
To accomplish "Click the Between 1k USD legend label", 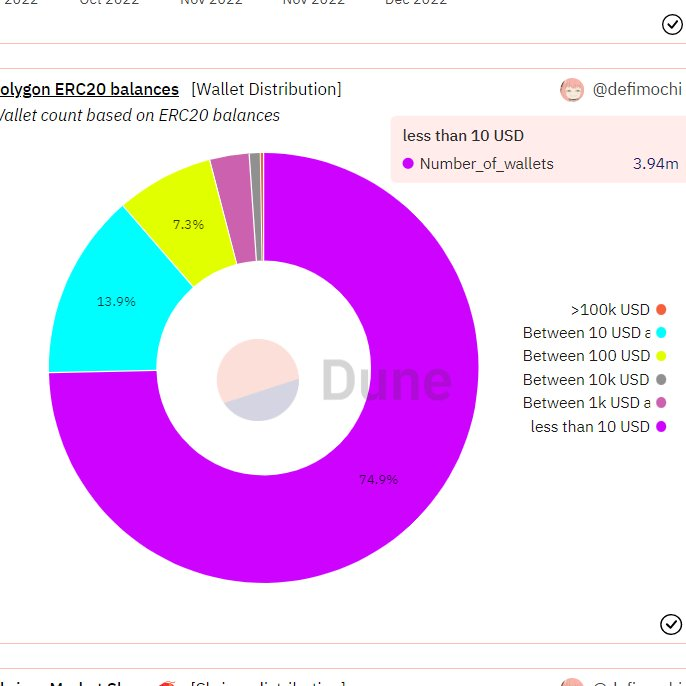I will 586,403.
